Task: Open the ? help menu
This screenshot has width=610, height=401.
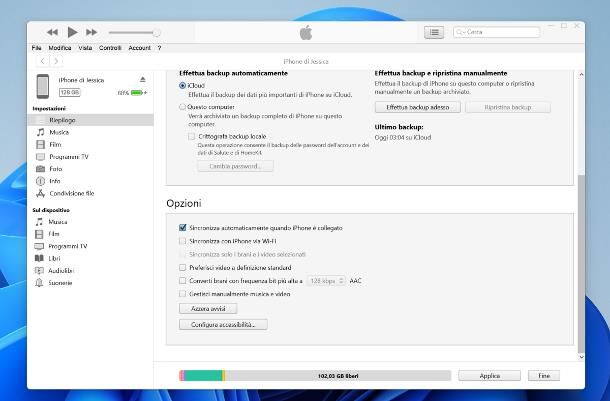Action: click(160, 48)
